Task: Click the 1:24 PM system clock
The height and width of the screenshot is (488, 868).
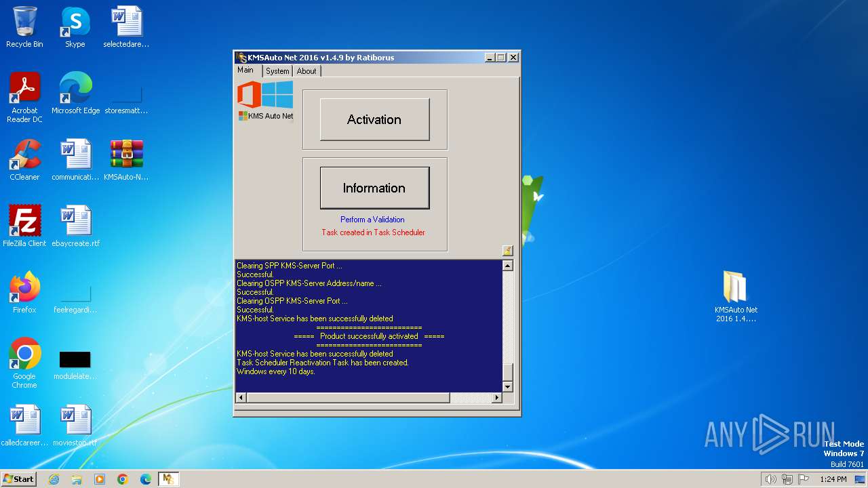Action: [833, 479]
